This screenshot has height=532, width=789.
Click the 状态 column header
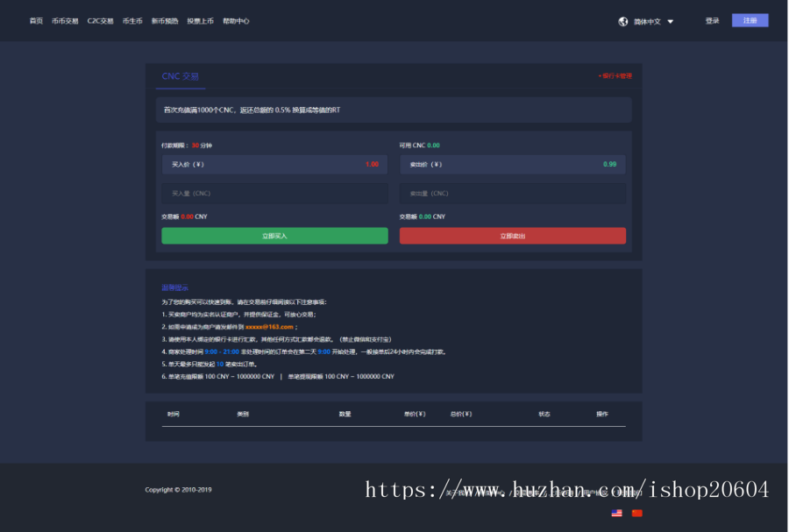pyautogui.click(x=543, y=414)
